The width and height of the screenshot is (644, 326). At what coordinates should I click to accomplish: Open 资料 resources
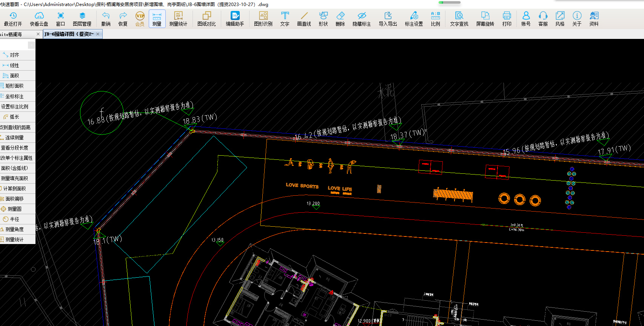click(x=594, y=19)
